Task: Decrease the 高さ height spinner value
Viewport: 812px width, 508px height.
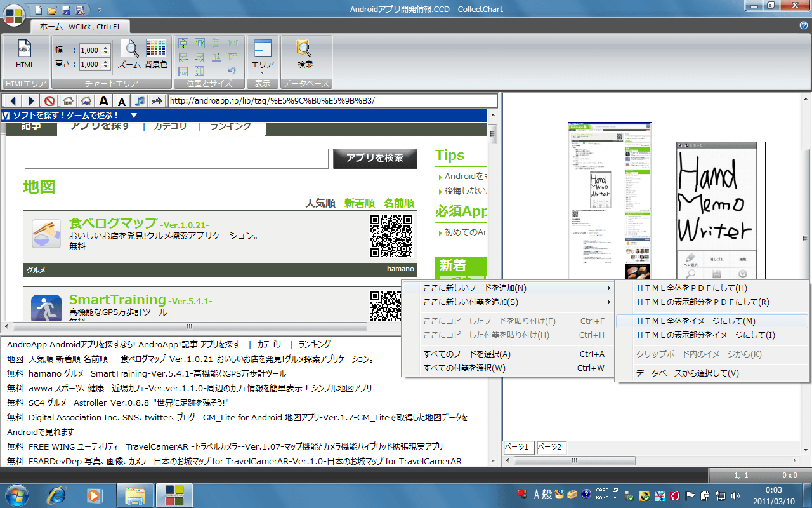Action: pos(106,67)
